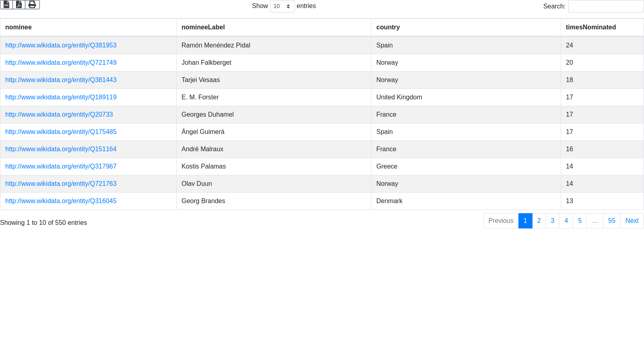
Task: Export table as CSV file
Action: pyautogui.click(x=6, y=4)
